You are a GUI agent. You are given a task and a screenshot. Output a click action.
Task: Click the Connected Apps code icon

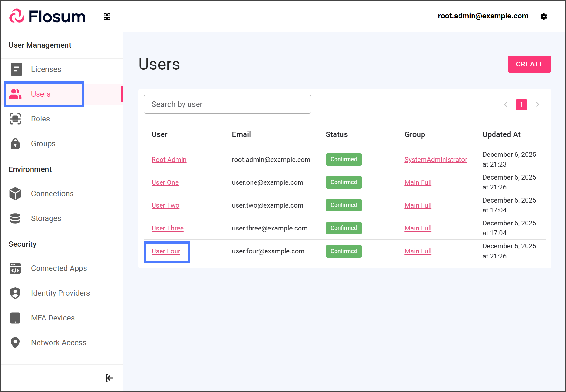(x=15, y=268)
